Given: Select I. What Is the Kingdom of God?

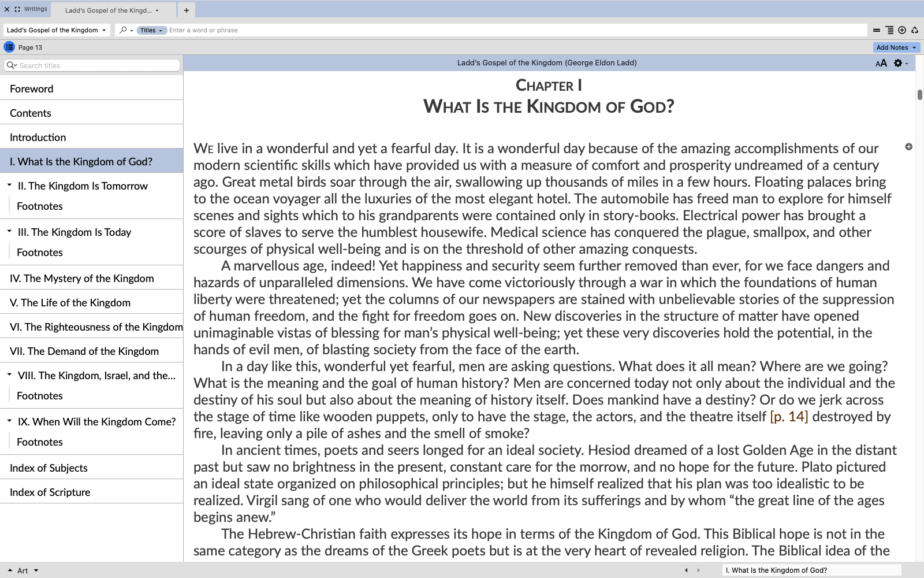Looking at the screenshot, I should [92, 162].
